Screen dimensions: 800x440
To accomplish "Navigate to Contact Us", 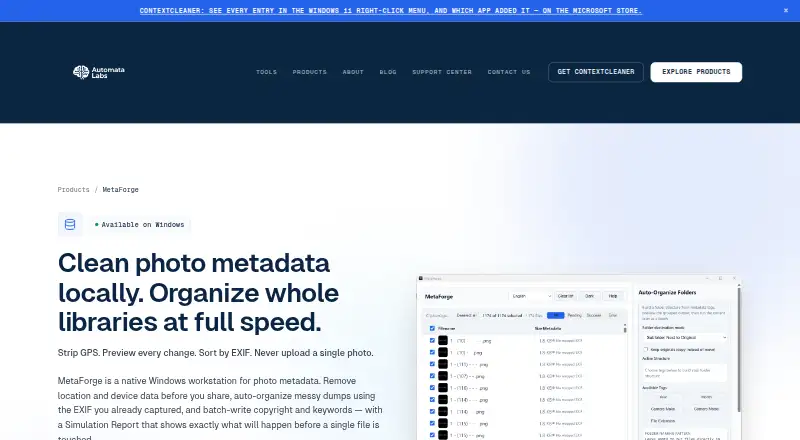I will click(509, 72).
